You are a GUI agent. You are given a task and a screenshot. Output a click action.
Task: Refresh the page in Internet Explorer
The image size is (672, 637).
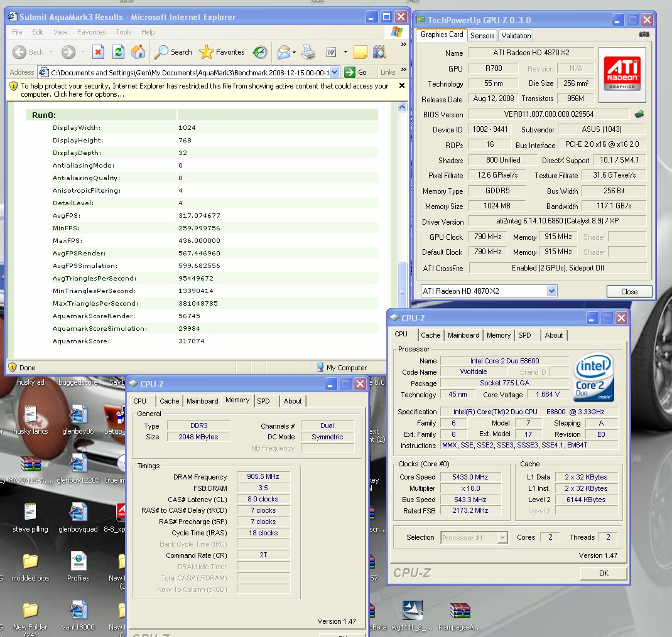118,52
